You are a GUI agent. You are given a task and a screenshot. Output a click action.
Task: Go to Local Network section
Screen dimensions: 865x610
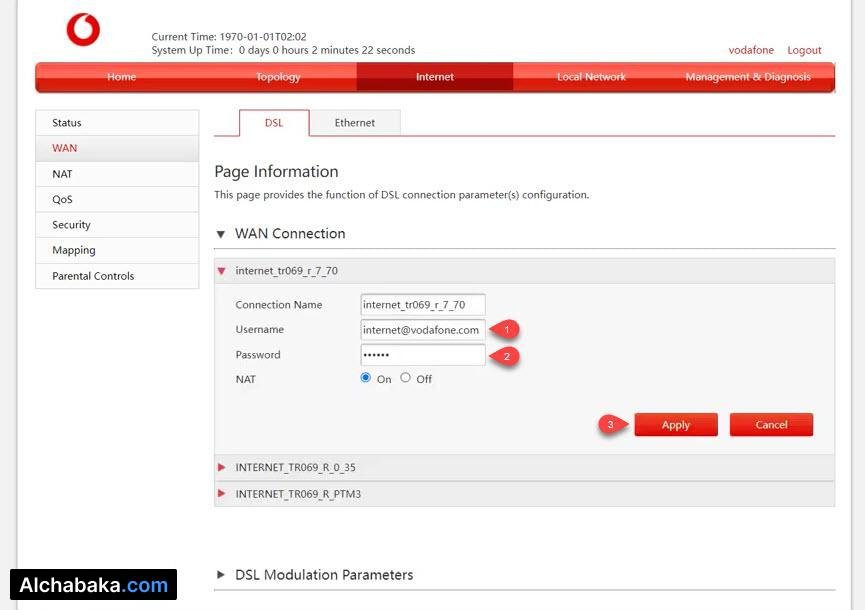591,76
